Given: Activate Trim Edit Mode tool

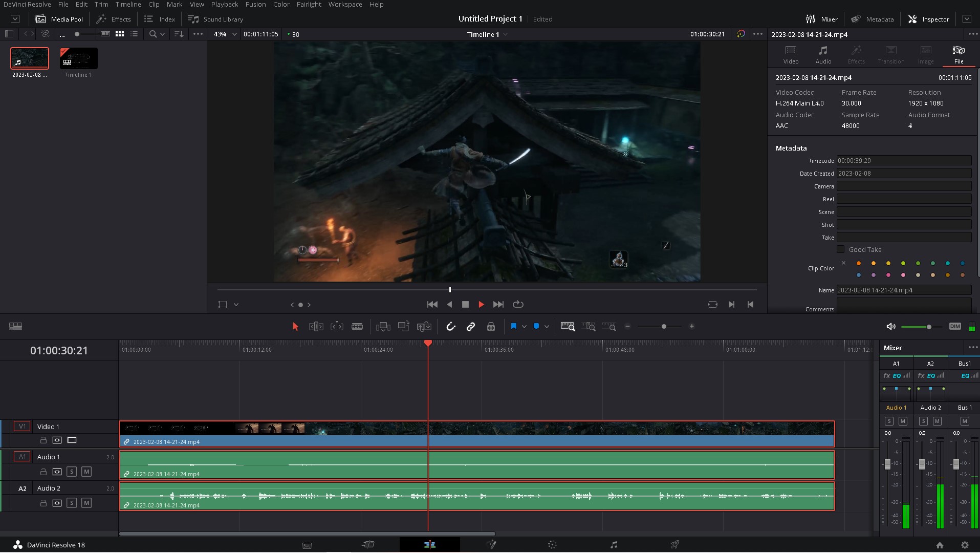Looking at the screenshot, I should 316,327.
